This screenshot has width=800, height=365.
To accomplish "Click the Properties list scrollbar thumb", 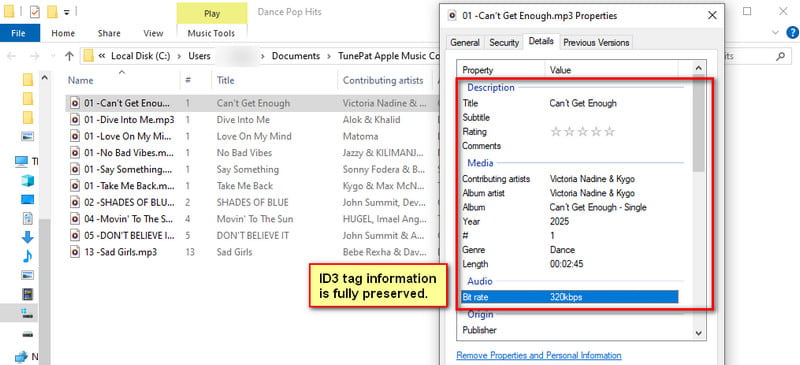I will coord(698,123).
